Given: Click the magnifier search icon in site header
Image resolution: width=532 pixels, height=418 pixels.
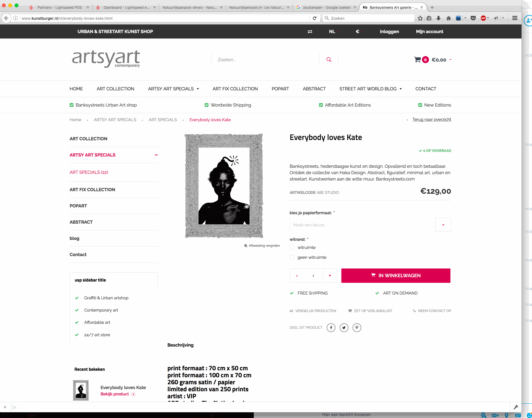Looking at the screenshot, I should (329, 59).
